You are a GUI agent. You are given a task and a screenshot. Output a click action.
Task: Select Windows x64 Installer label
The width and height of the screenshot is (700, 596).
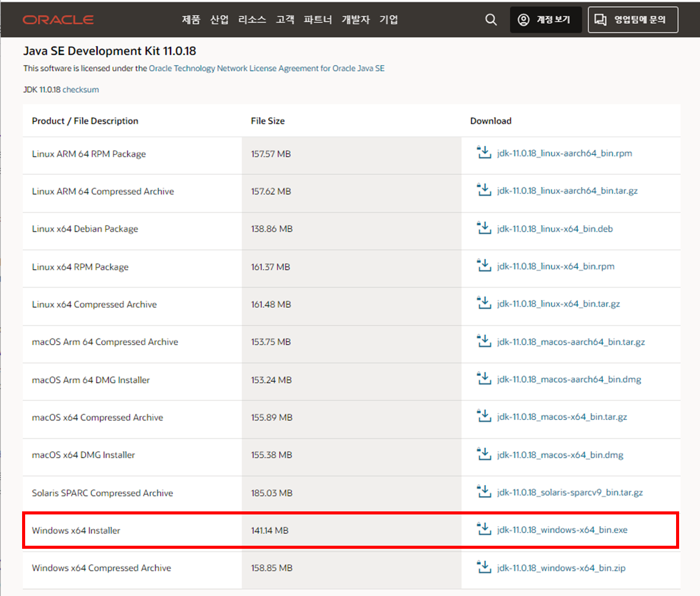click(x=76, y=530)
